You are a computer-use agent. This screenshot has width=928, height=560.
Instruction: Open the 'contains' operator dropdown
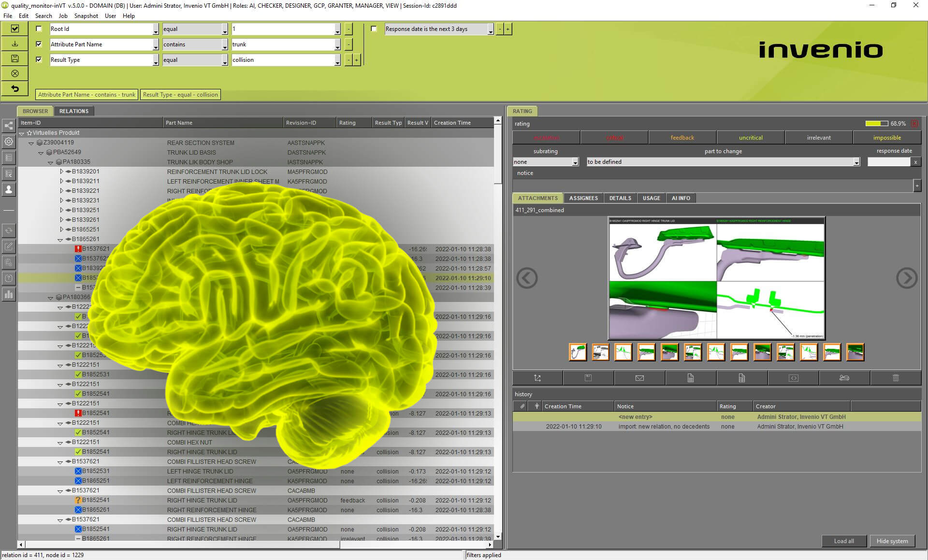tap(225, 45)
